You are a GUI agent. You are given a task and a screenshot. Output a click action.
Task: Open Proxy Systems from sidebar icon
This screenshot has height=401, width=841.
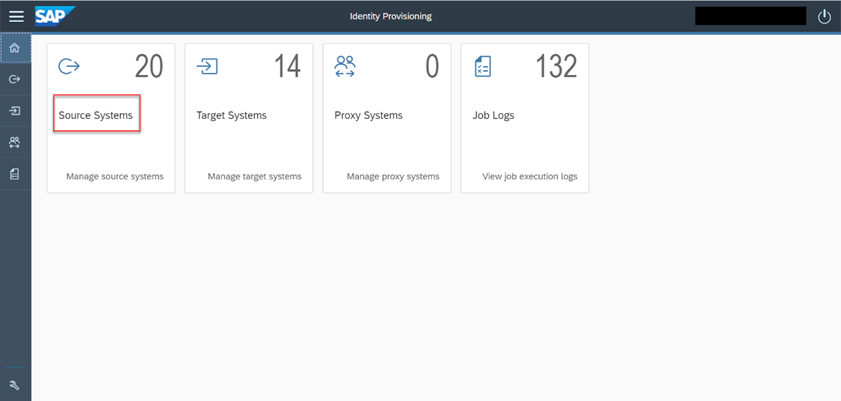(x=15, y=142)
